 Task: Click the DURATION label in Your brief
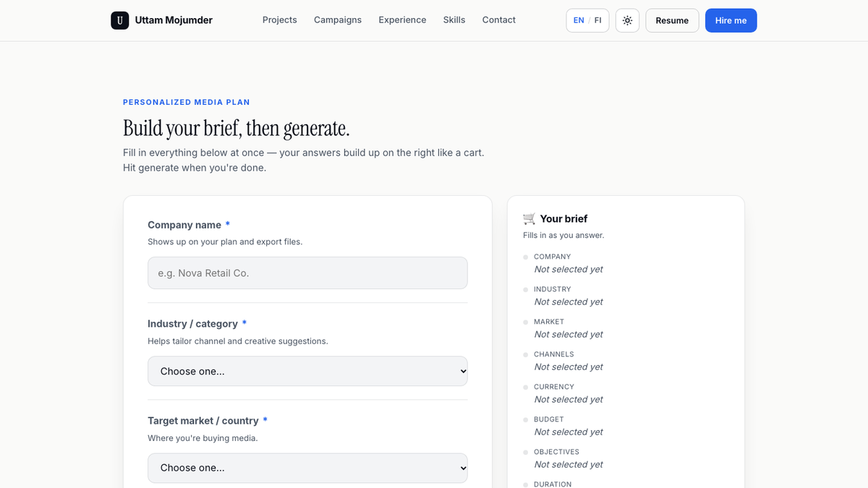(x=553, y=484)
